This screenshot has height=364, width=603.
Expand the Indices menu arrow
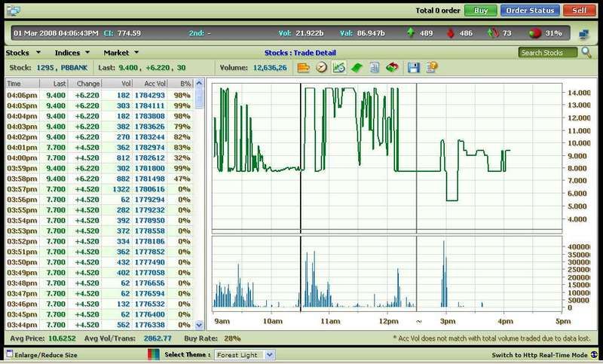click(x=87, y=52)
